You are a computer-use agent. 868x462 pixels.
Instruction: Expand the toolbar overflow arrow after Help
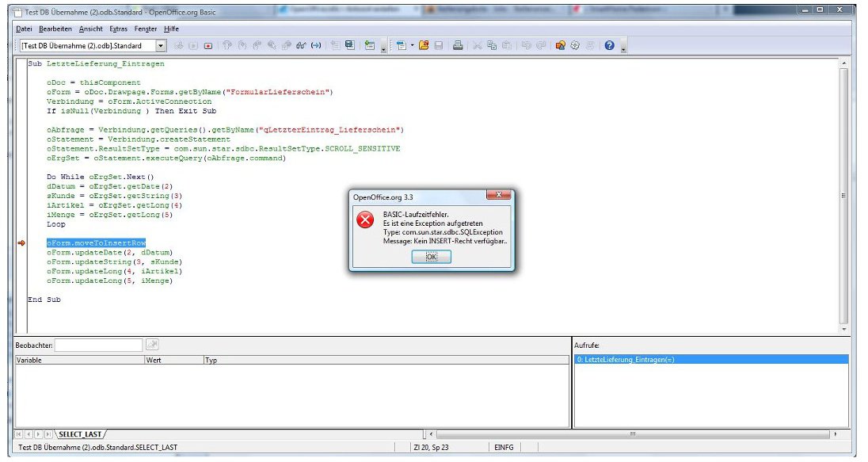click(624, 48)
